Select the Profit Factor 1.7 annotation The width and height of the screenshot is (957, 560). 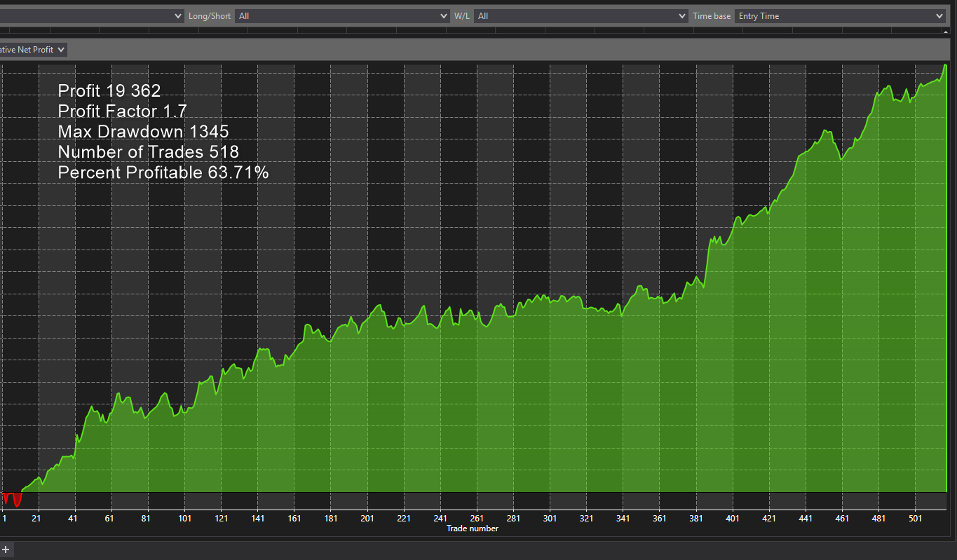tap(122, 111)
